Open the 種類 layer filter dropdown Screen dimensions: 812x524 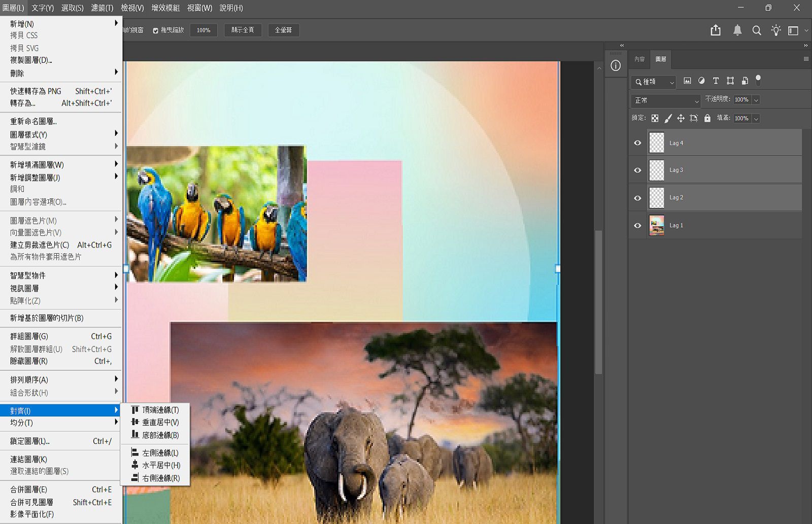coord(654,82)
